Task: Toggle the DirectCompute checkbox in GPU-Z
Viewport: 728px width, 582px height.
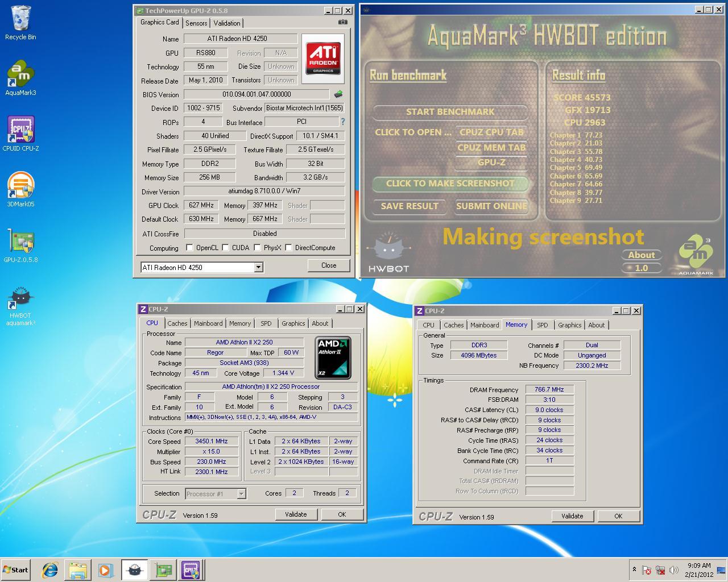Action: tap(288, 247)
